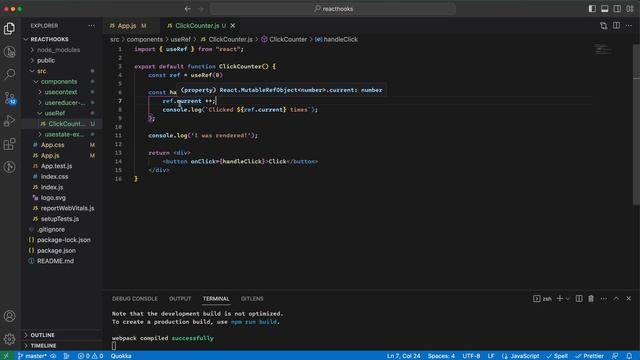Click the reacthooks command center search box
The image size is (640, 360).
coord(333,9)
